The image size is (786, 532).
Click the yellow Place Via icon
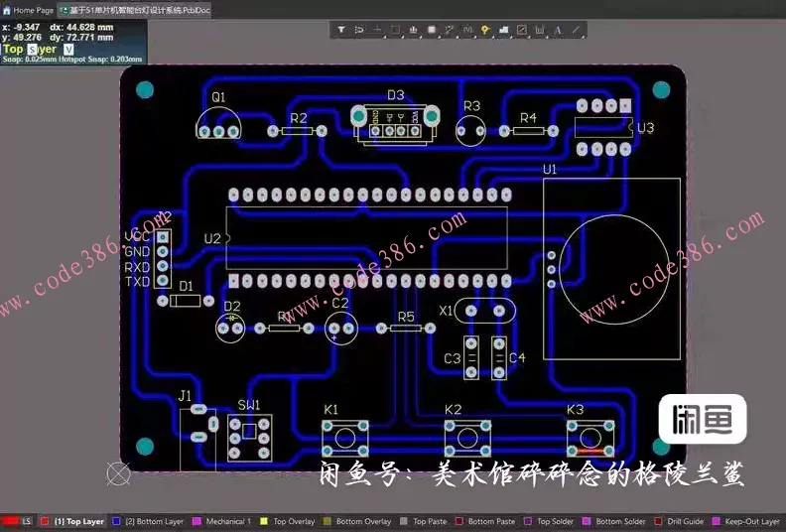485,30
